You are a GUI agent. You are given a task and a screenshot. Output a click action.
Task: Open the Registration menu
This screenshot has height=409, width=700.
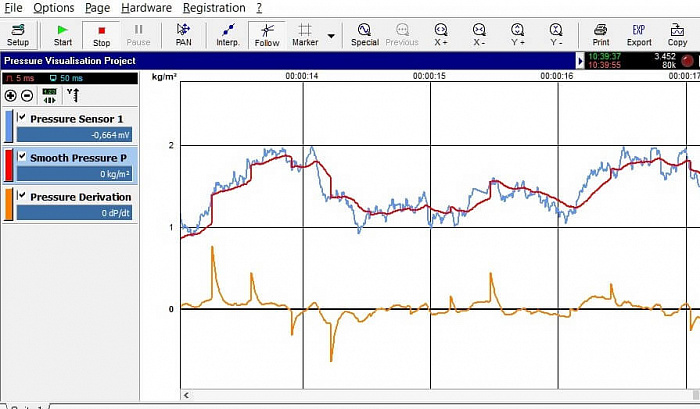point(212,8)
